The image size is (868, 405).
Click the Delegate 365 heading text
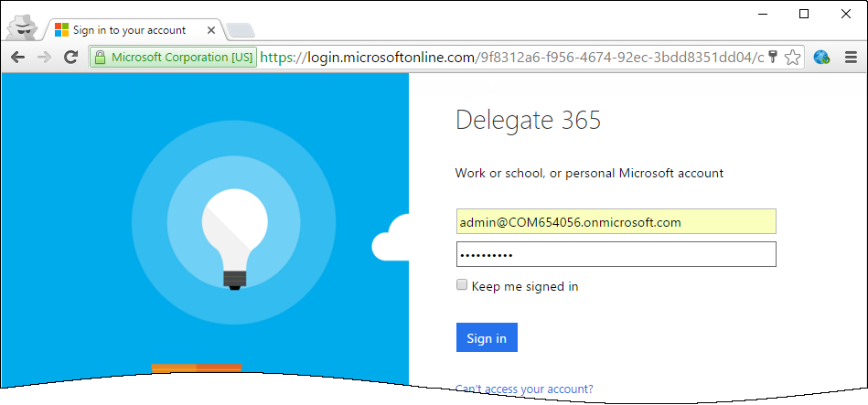[528, 120]
